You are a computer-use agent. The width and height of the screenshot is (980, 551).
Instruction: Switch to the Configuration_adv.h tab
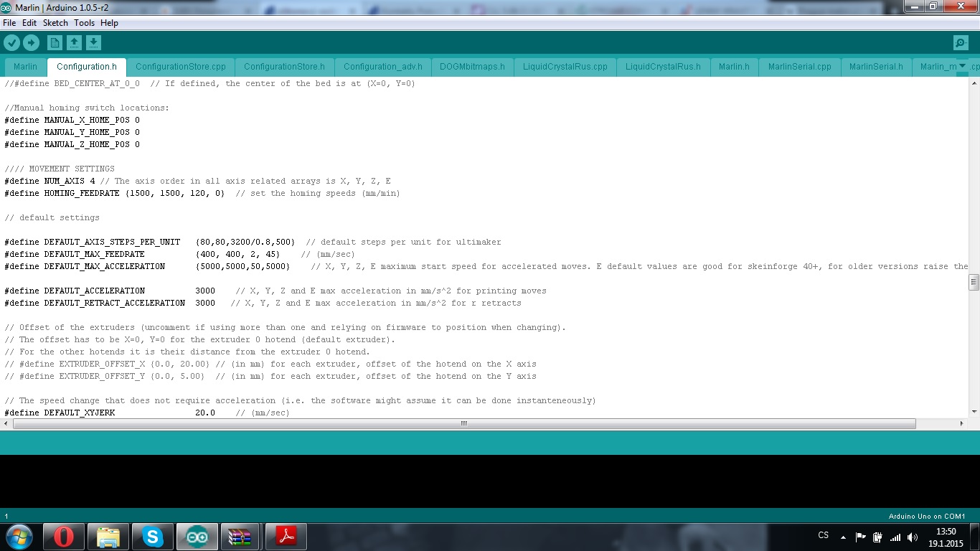click(382, 67)
